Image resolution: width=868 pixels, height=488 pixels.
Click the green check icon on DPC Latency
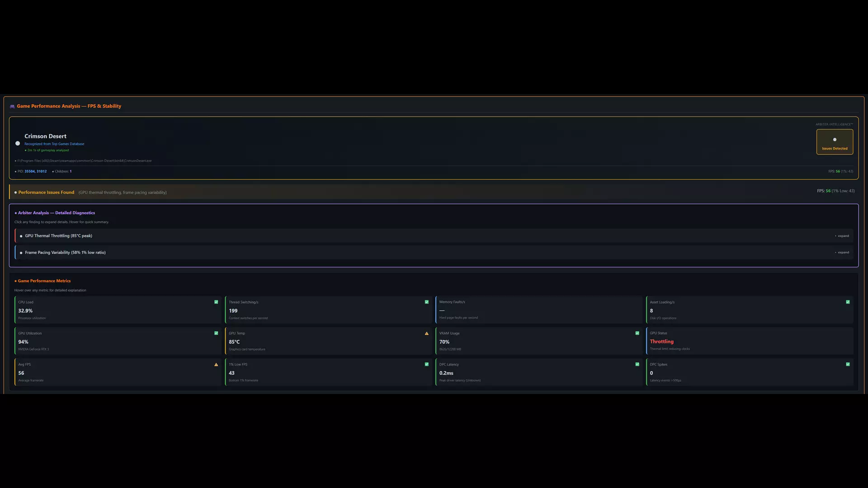(x=637, y=364)
